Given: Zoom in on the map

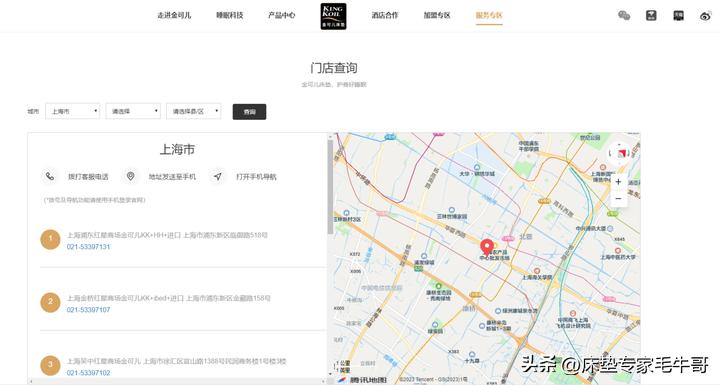Looking at the screenshot, I should pyautogui.click(x=619, y=182).
